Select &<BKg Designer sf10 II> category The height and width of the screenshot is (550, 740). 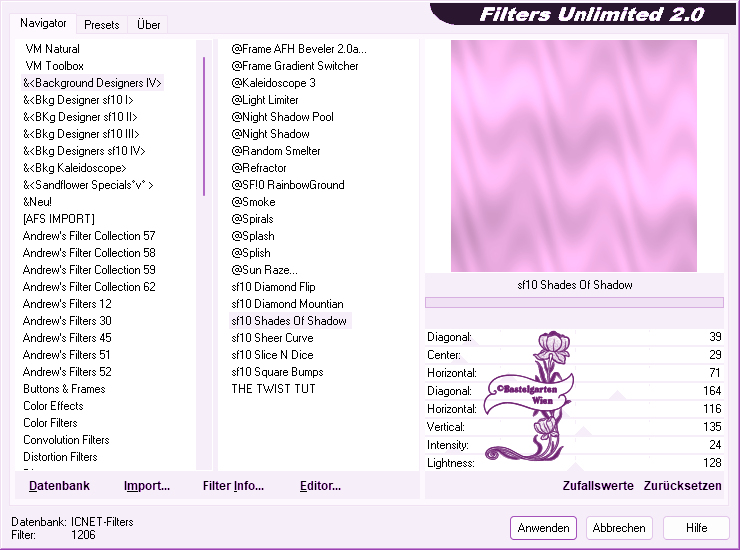click(x=80, y=117)
